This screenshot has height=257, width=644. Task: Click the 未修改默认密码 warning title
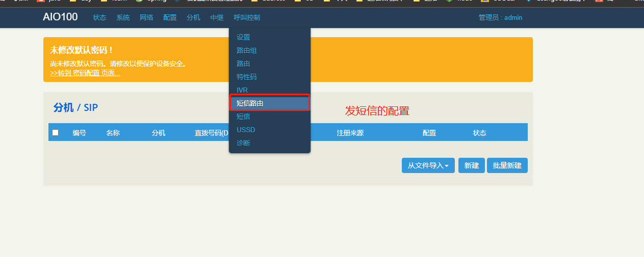point(82,50)
